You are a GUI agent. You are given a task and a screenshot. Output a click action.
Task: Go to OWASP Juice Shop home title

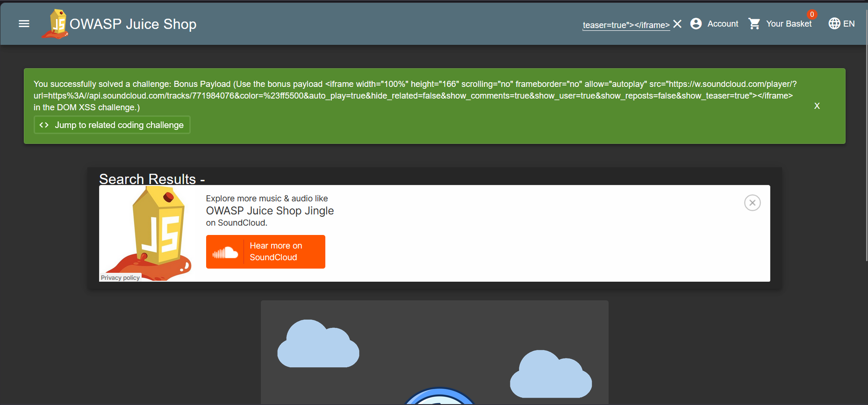[x=133, y=24]
